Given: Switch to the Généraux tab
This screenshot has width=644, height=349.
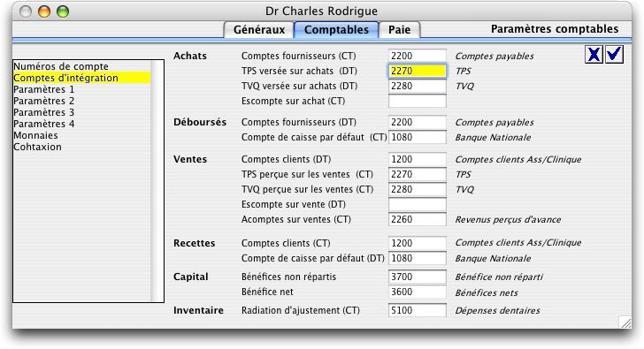Looking at the screenshot, I should pos(258,30).
